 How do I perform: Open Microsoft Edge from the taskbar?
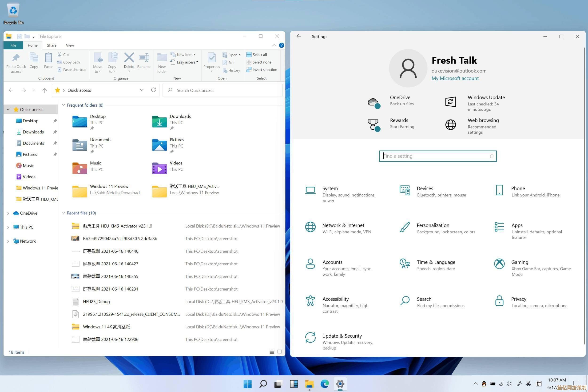[x=324, y=384]
